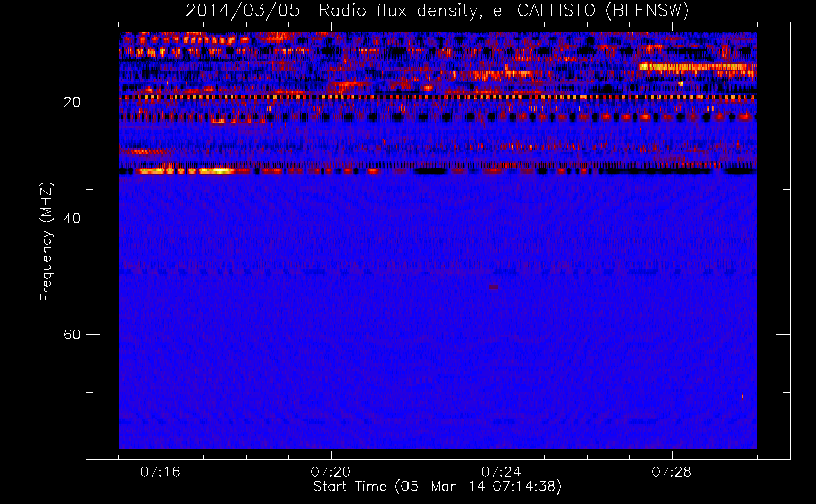
Task: Click the "Start Time (05-Mar-14 07:14:38)" x-axis label
Action: pos(437,487)
